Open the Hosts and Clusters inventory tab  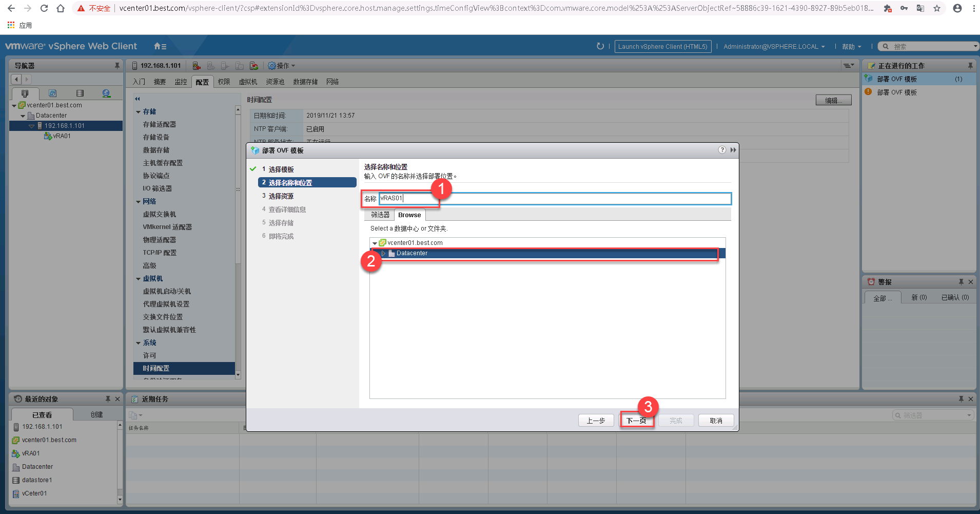click(x=25, y=93)
